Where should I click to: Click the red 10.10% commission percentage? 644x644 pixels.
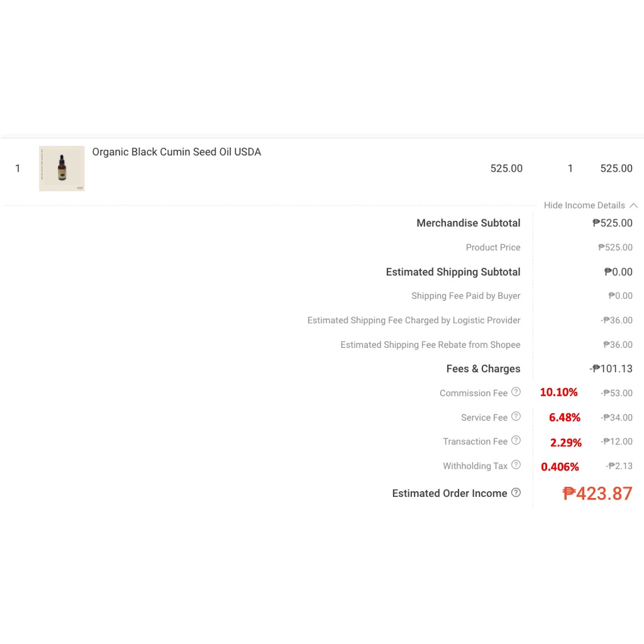pos(558,392)
